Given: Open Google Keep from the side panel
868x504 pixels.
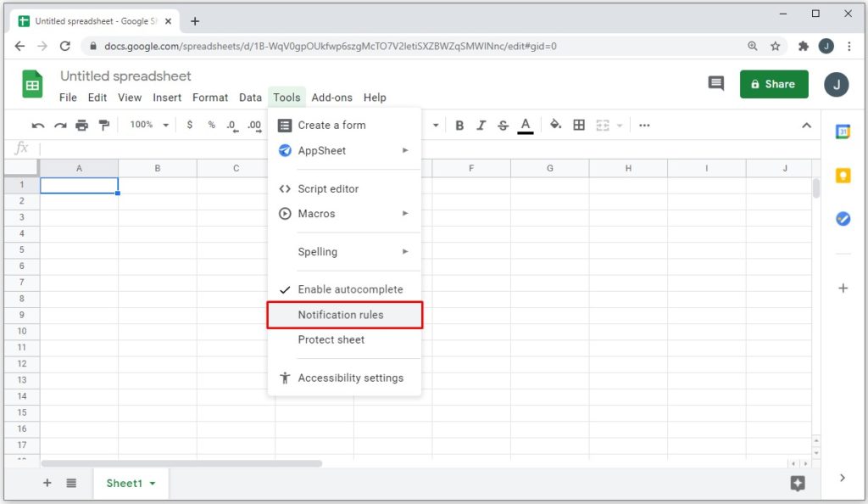Looking at the screenshot, I should [x=843, y=175].
